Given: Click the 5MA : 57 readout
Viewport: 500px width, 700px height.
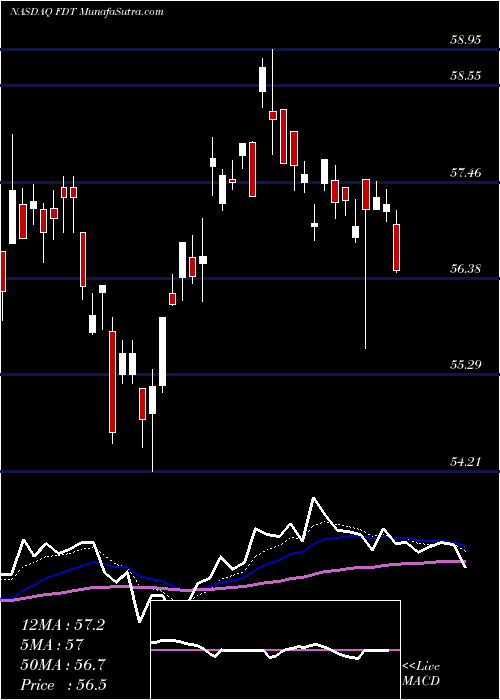Looking at the screenshot, I should (x=52, y=645).
